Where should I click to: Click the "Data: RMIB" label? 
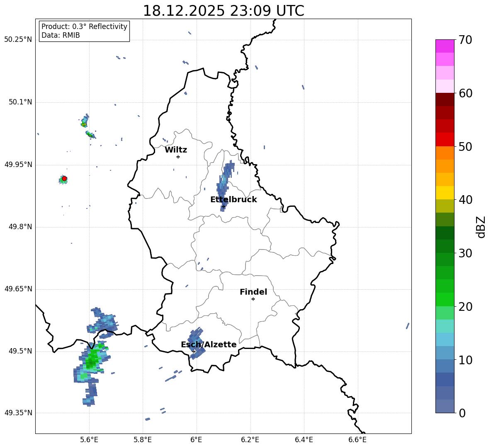click(x=61, y=35)
